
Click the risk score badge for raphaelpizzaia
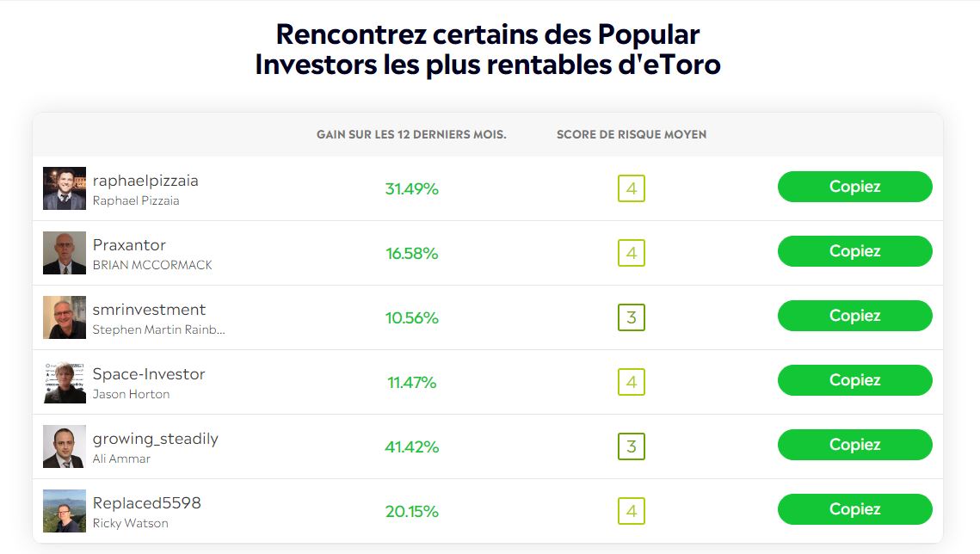point(631,187)
